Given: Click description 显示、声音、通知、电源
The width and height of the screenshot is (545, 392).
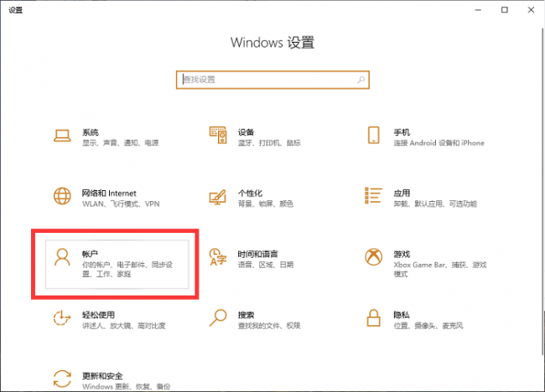Looking at the screenshot, I should [121, 142].
